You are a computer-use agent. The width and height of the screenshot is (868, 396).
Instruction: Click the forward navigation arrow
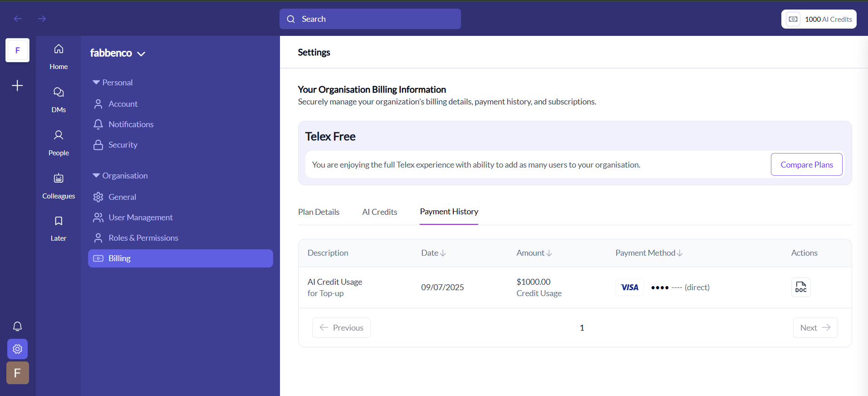[42, 19]
